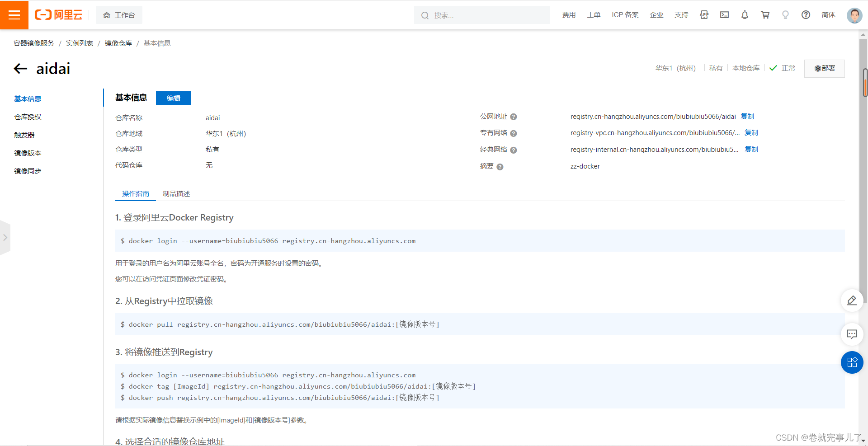Open the chat support bubble icon

[x=852, y=334]
